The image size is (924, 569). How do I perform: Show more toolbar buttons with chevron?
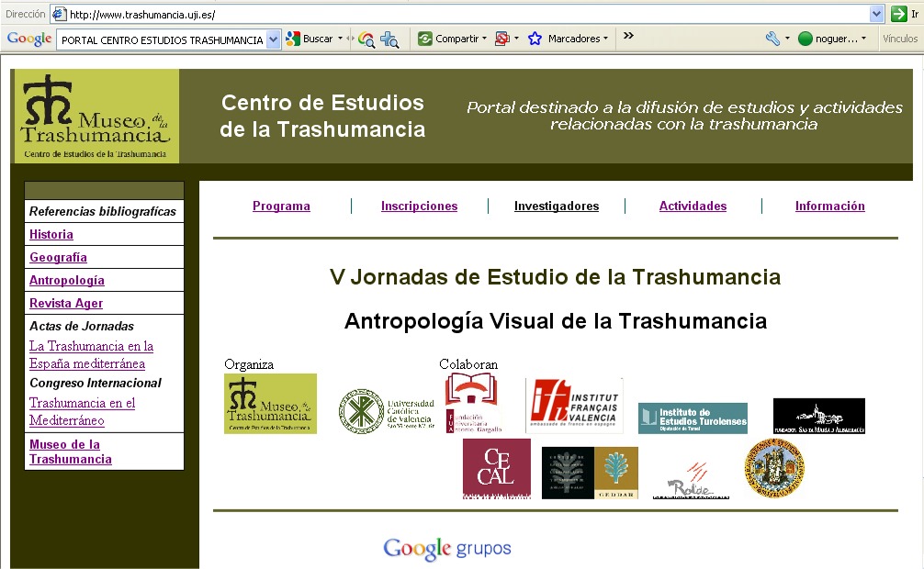tap(628, 36)
